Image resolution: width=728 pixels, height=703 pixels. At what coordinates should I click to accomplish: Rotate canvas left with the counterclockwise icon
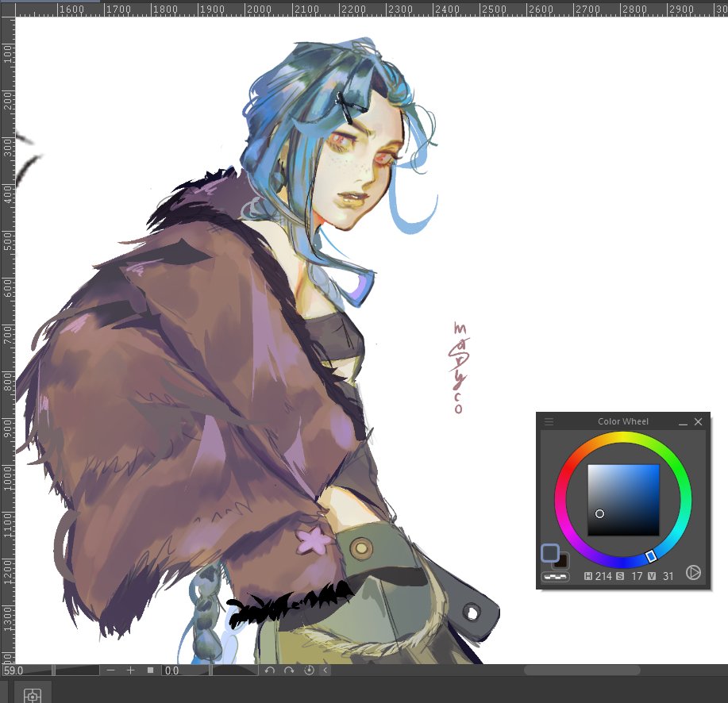270,670
